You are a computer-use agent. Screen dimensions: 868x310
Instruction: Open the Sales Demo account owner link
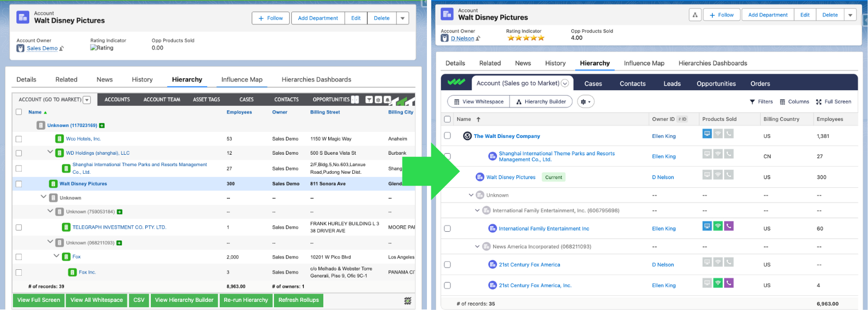[x=42, y=48]
